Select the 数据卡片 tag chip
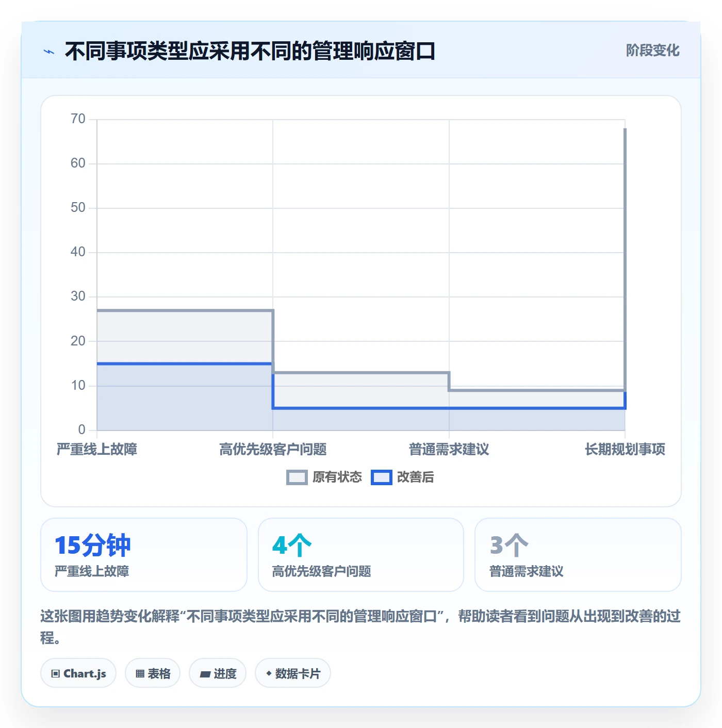This screenshot has height=728, width=722. (293, 673)
